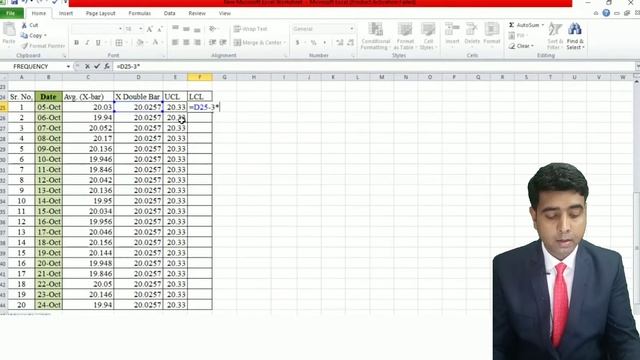Increase font size with the larger A
640x360 pixels.
coord(149,29)
